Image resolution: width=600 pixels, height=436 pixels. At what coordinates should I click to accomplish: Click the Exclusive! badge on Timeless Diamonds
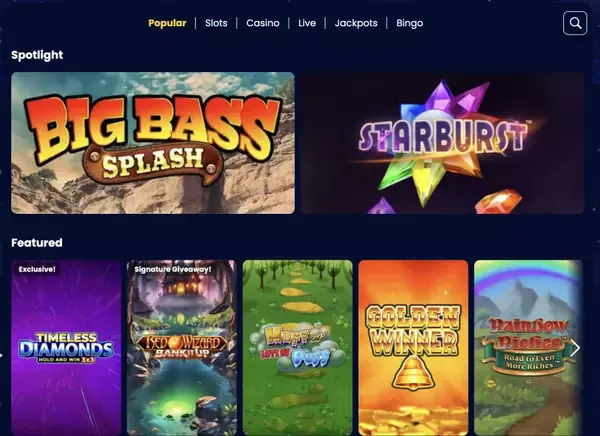pyautogui.click(x=37, y=269)
